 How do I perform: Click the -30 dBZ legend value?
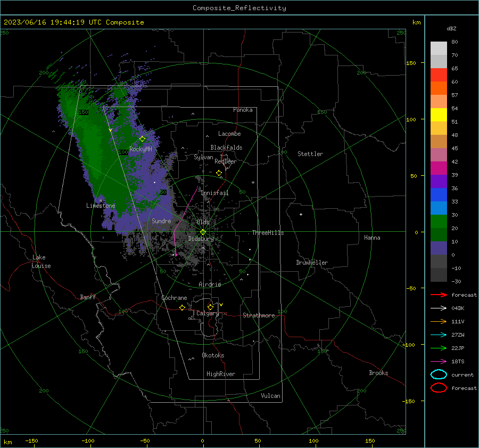point(457,281)
